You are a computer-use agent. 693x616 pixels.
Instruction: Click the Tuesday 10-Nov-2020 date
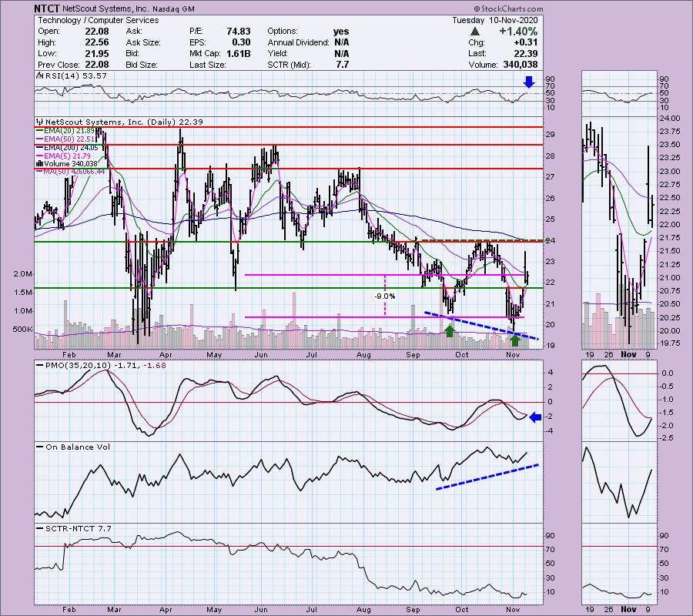tap(495, 20)
